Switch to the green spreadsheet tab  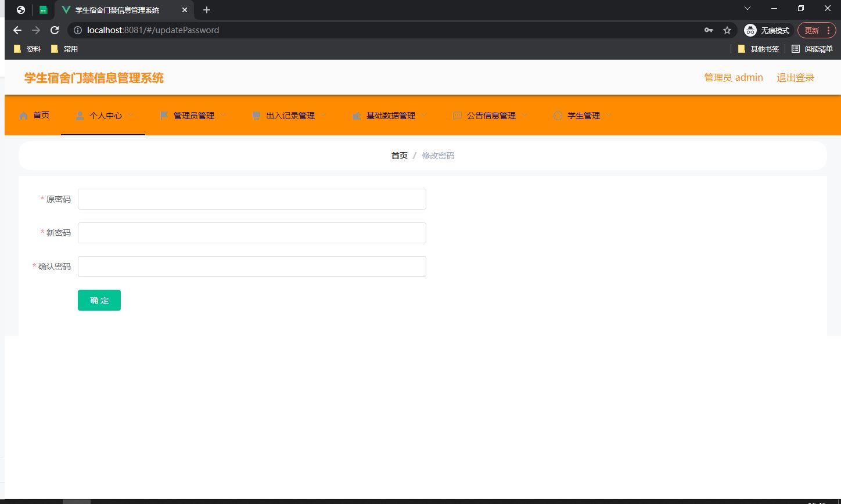[x=43, y=10]
